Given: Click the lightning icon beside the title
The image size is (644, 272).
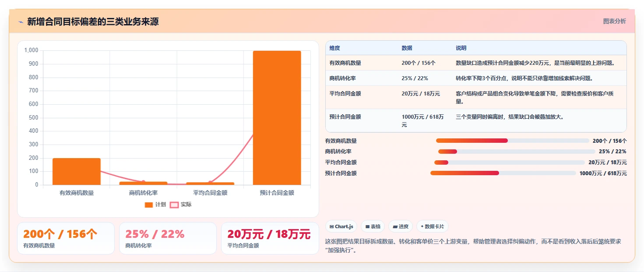Looking at the screenshot, I should pos(21,22).
